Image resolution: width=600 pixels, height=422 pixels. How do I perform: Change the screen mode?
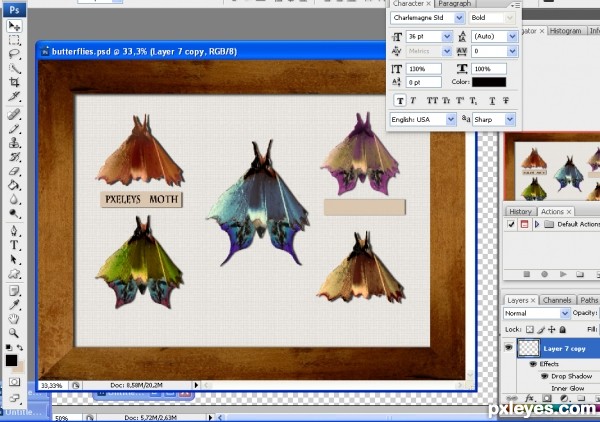pos(14,398)
